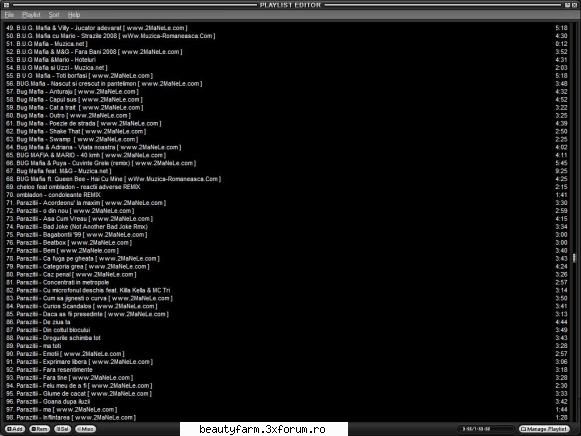Select track 90 Parazitii - Emotii
581x436 pixels.
click(286, 354)
